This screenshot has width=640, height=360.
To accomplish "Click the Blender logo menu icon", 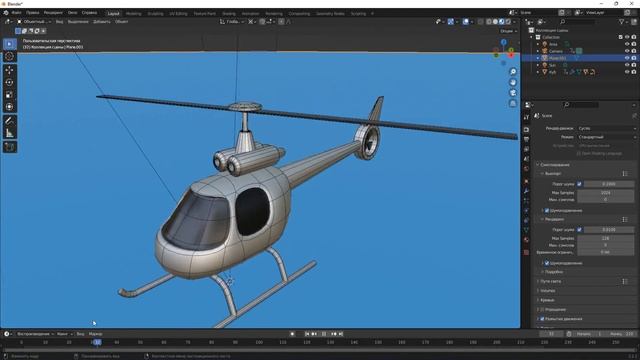I will point(6,13).
